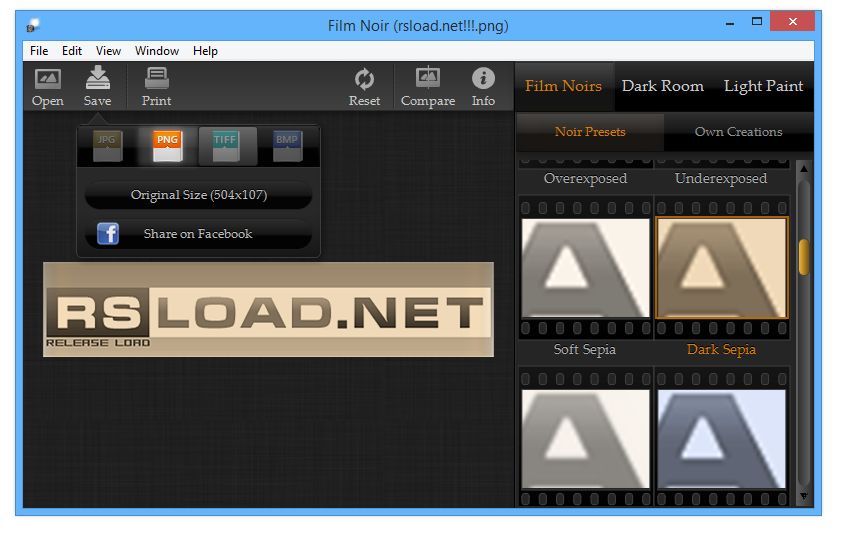Open the Edit menu
Screen dimensions: 847x542
tap(72, 51)
